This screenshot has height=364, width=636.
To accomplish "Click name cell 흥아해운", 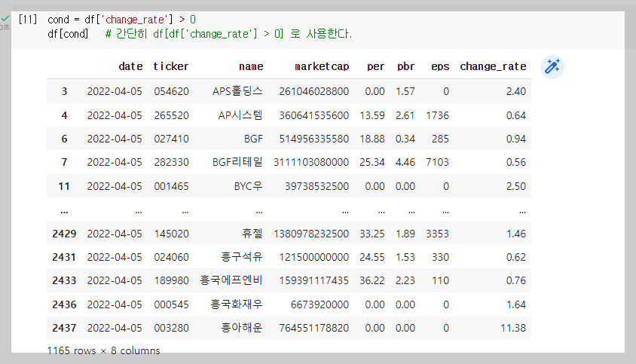I will pyautogui.click(x=242, y=328).
